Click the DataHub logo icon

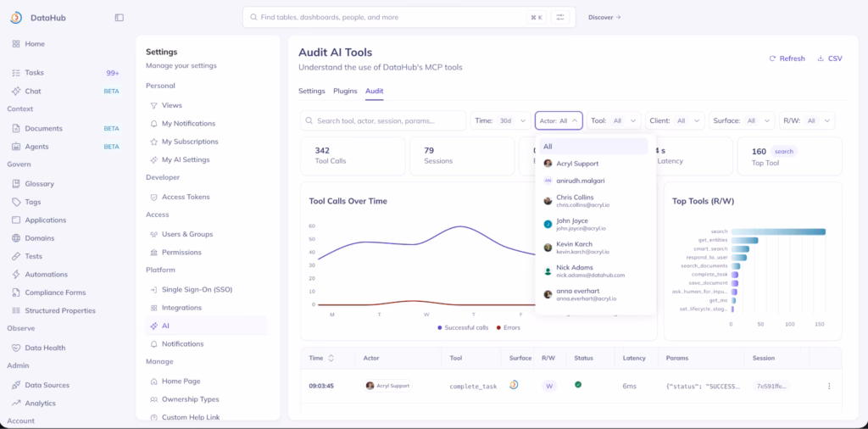point(16,18)
